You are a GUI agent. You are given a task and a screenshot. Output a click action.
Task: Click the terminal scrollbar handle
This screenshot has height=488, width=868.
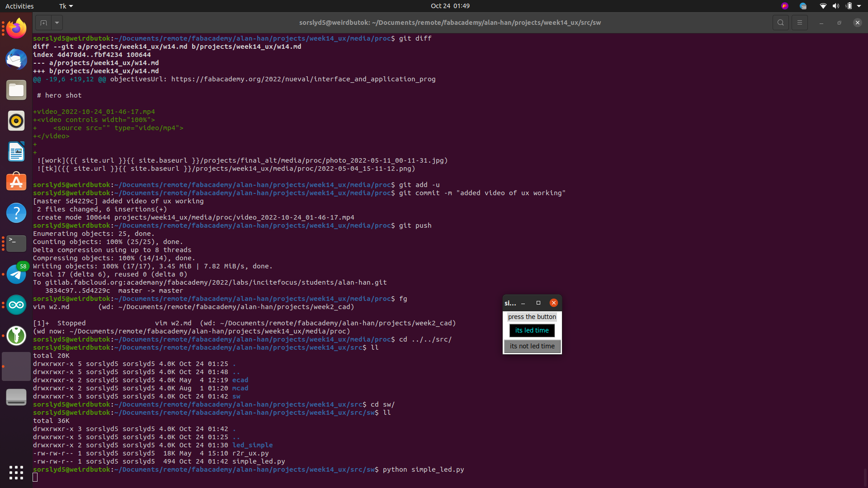point(865,477)
